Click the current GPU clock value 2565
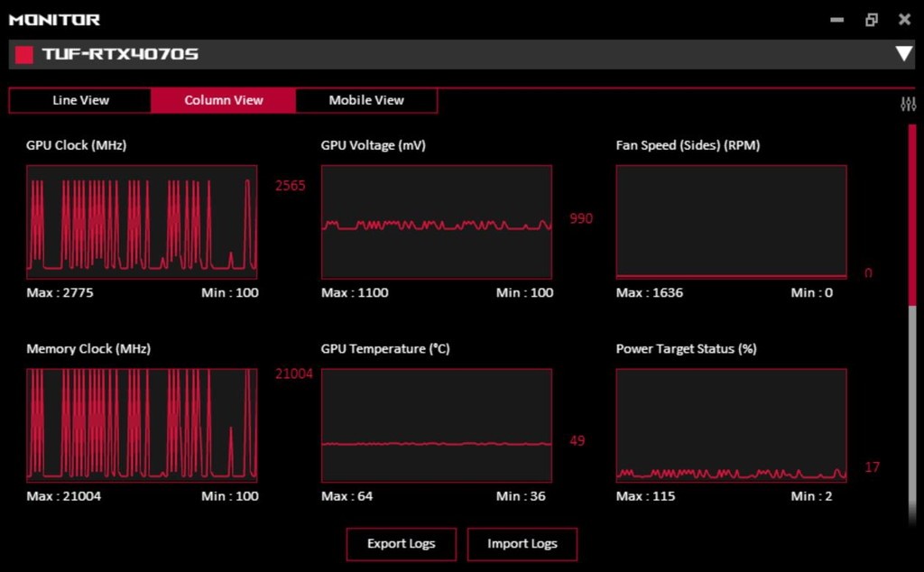This screenshot has height=572, width=924. point(291,186)
